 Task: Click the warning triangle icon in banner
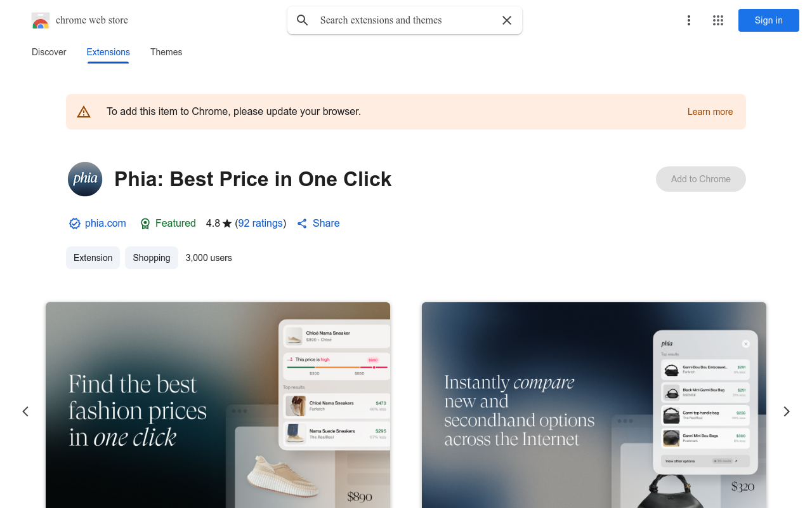pyautogui.click(x=84, y=112)
